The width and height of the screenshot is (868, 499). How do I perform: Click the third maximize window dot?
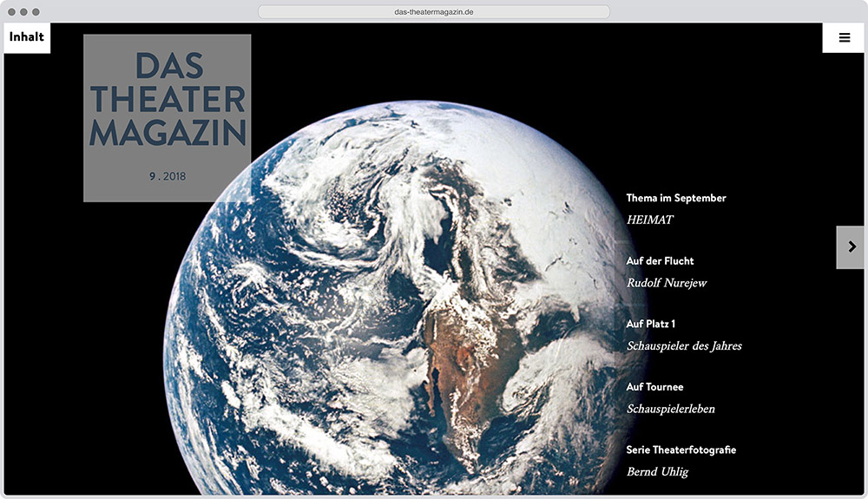pos(36,11)
